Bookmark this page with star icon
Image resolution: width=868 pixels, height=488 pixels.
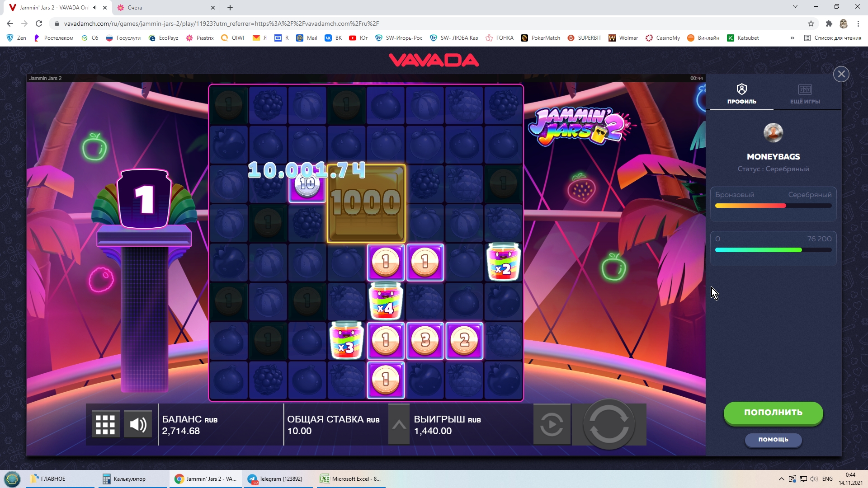[811, 23]
